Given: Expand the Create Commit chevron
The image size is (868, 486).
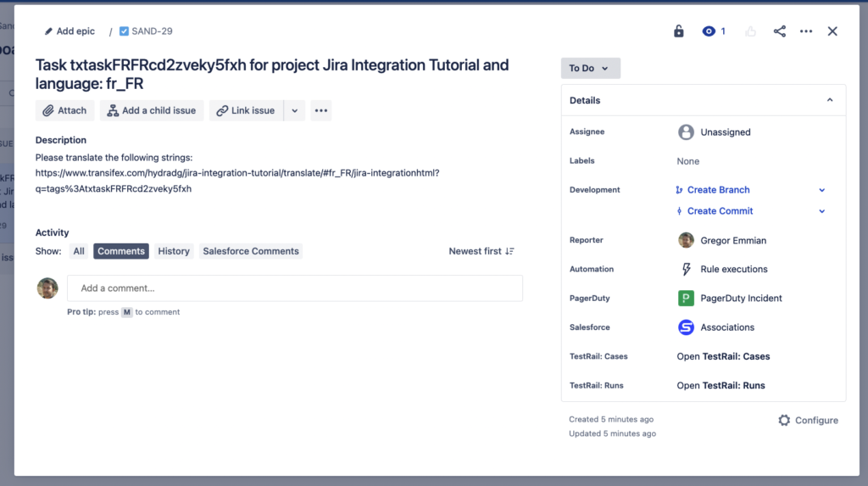Looking at the screenshot, I should pyautogui.click(x=822, y=211).
